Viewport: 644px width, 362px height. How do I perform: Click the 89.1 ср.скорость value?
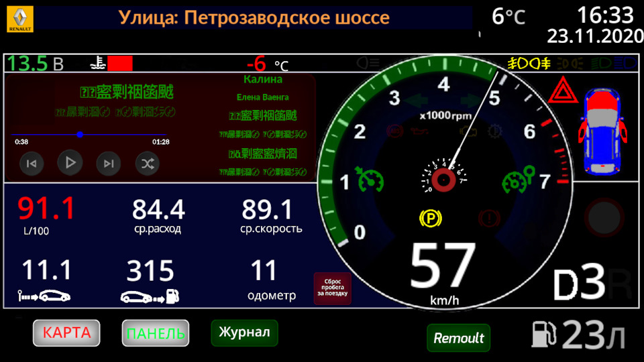click(x=267, y=209)
